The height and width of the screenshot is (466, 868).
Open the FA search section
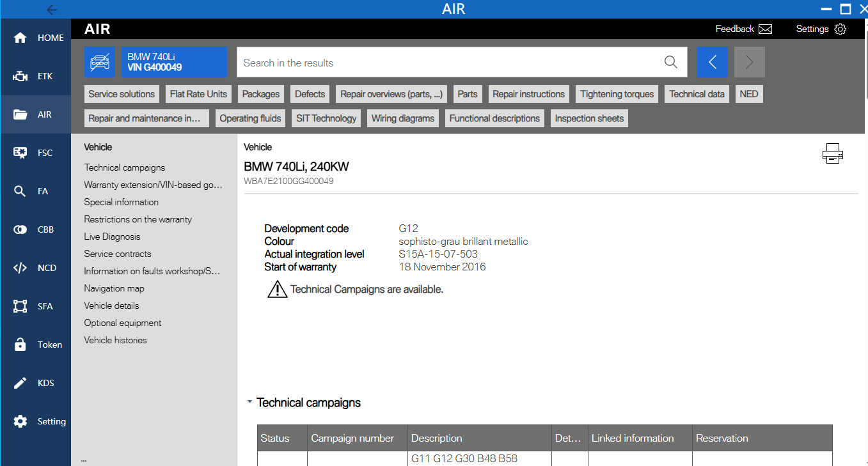[x=35, y=191]
